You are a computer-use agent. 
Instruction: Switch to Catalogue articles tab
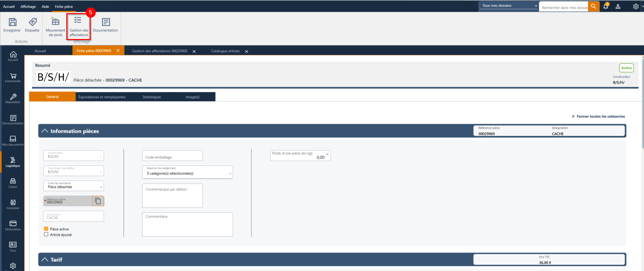click(225, 51)
